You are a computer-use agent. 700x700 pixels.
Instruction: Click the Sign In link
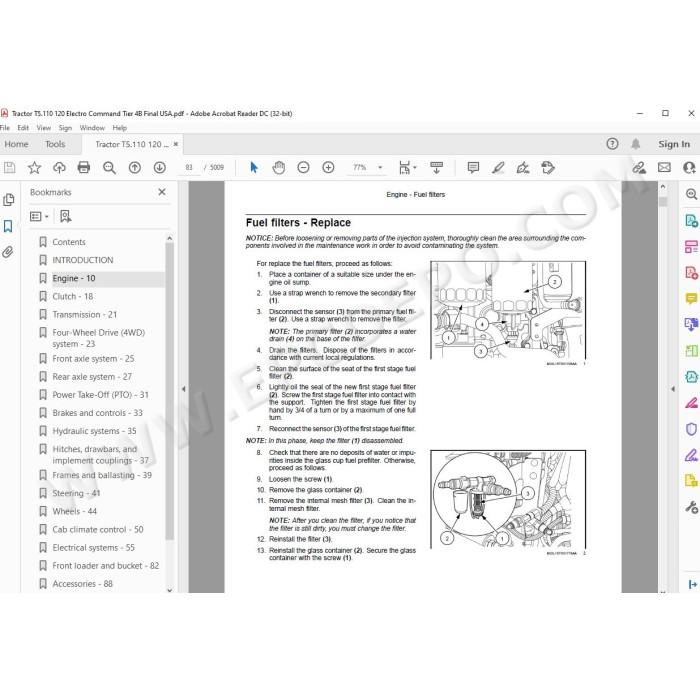click(x=674, y=144)
